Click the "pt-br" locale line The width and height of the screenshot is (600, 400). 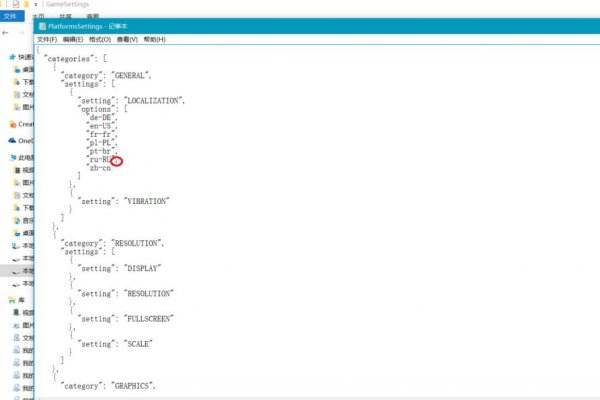(x=102, y=151)
